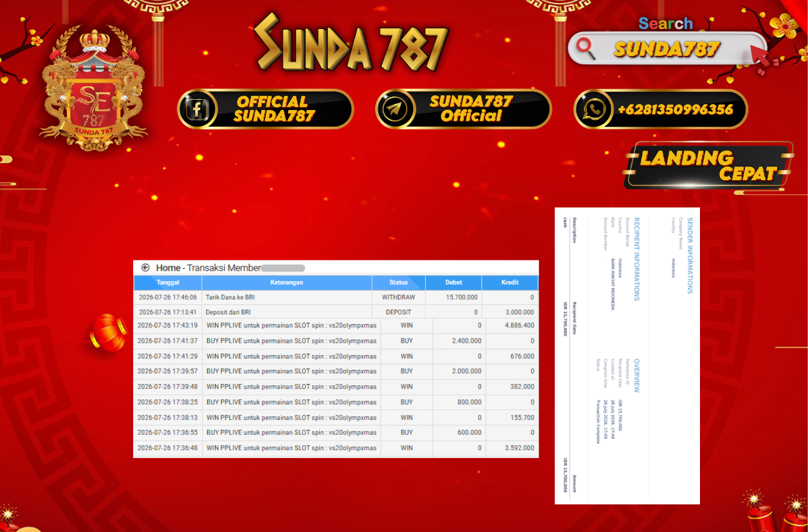Click the LANDING CEPAT button
The image size is (808, 532).
(708, 165)
